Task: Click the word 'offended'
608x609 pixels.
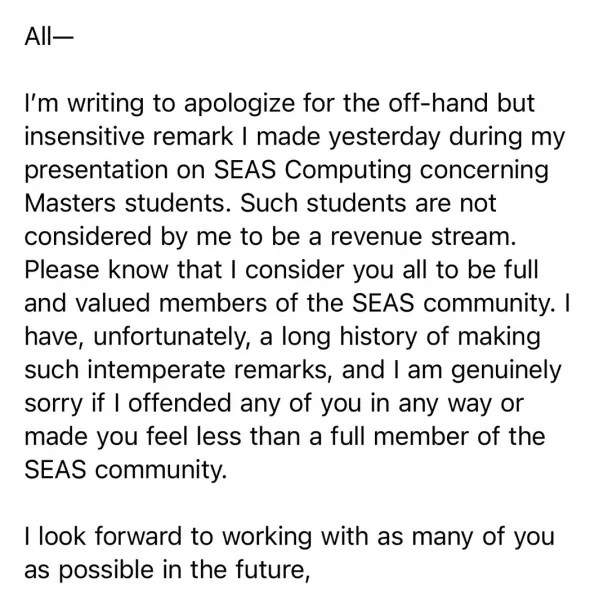Action: [x=180, y=403]
